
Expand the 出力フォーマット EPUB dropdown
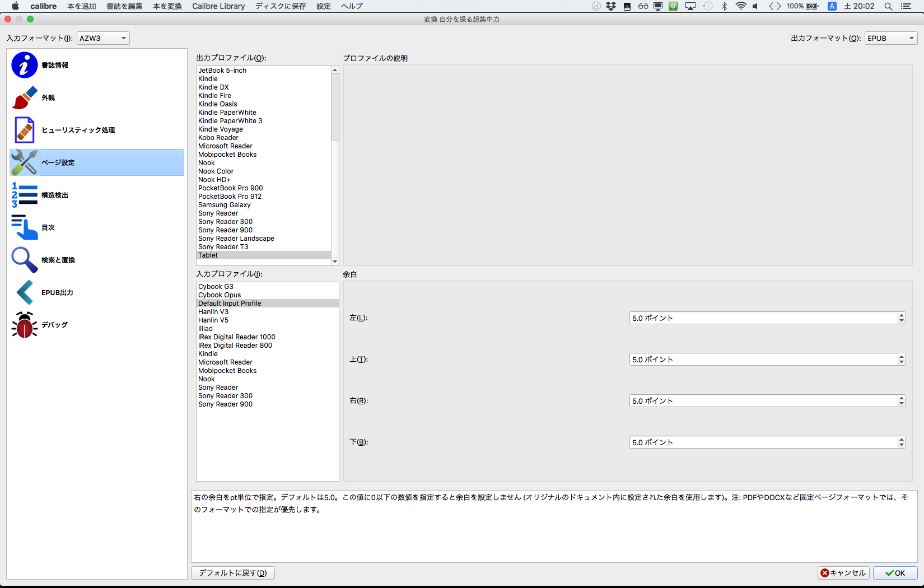tap(891, 38)
